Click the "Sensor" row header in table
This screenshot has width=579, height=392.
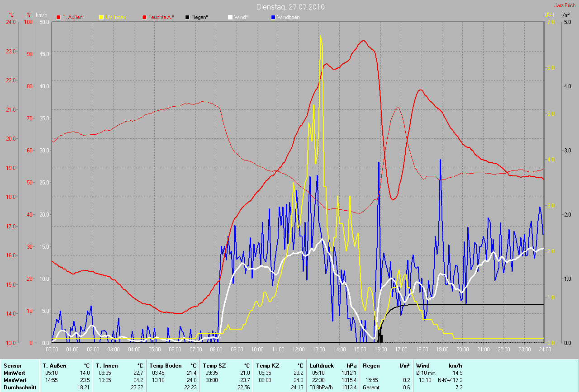pos(12,366)
